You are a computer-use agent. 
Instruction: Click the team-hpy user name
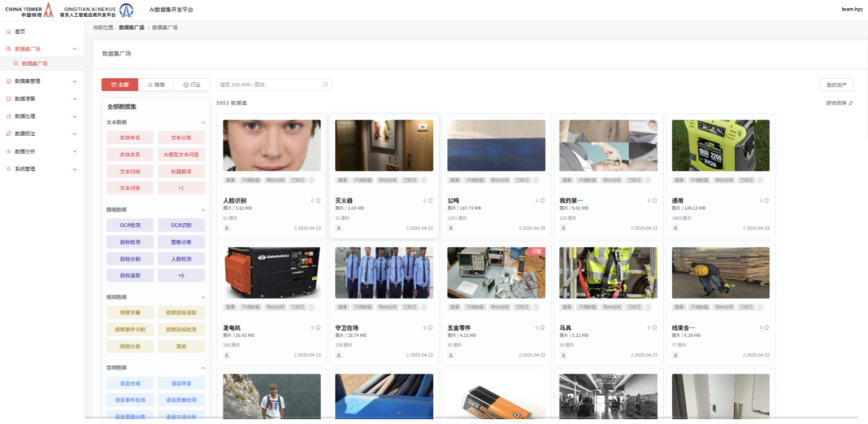tap(851, 10)
